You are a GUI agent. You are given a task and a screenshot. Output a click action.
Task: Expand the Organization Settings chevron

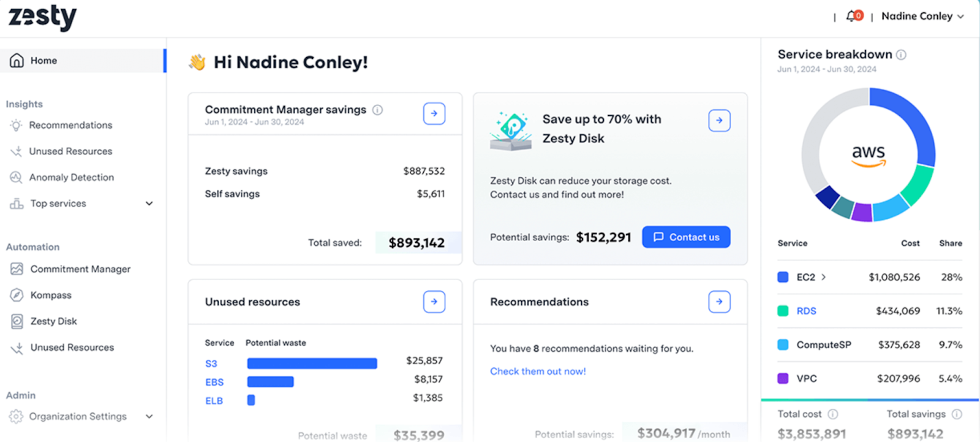[149, 416]
